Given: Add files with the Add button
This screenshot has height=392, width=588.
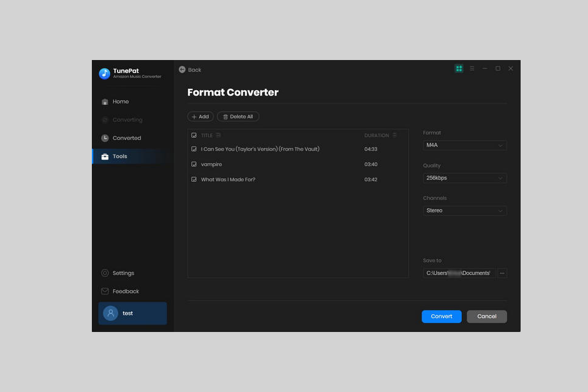Looking at the screenshot, I should tap(200, 116).
